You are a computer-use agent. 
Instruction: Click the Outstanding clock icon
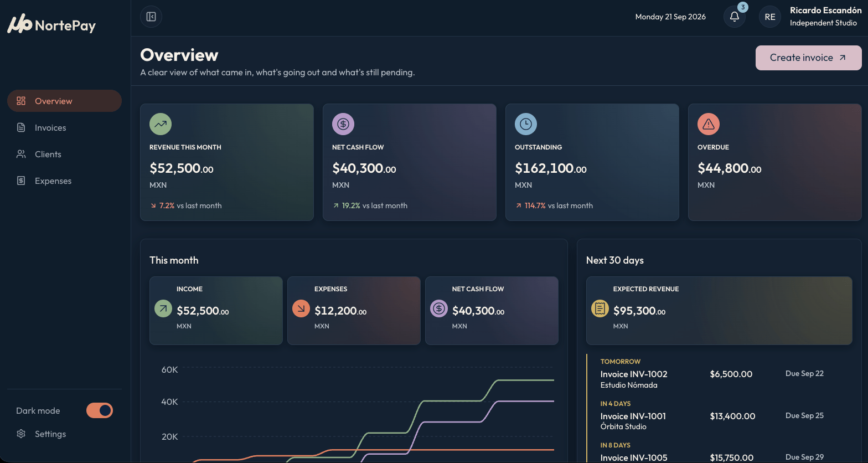point(526,124)
